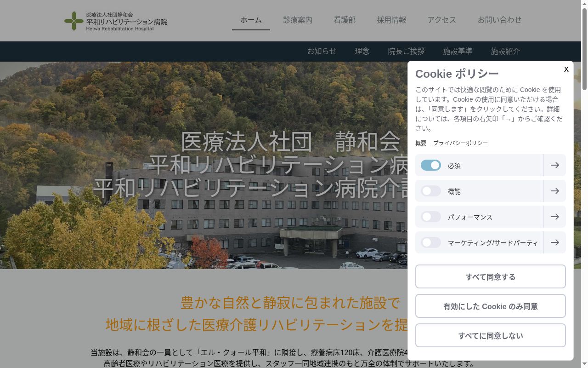Click the マーケティング/サードパーティ label text
Screen dimensions: 588x368
coord(493,243)
